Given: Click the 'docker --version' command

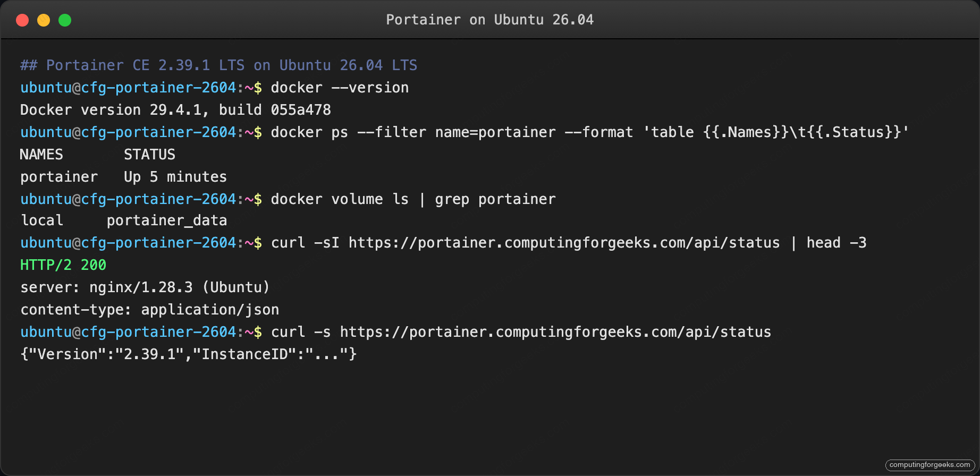Looking at the screenshot, I should [340, 88].
